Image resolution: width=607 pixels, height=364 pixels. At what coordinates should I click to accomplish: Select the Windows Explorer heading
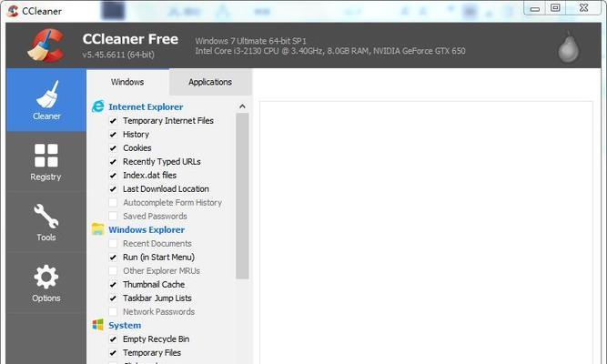coord(147,229)
